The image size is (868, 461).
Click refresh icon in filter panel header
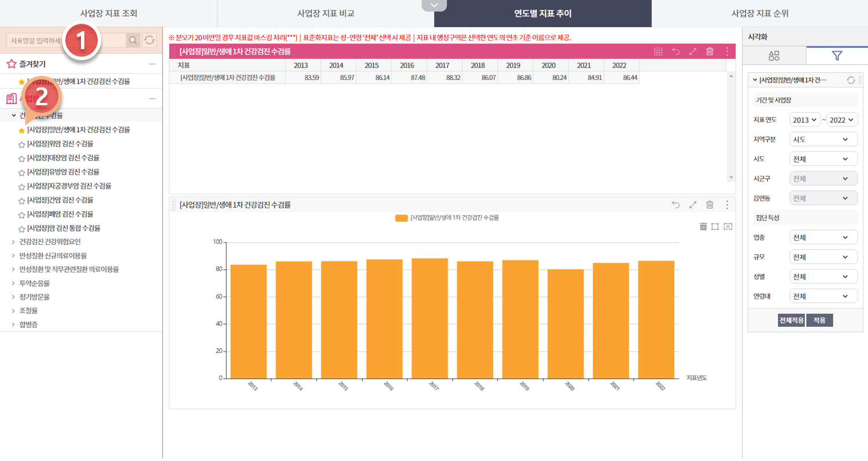[851, 80]
